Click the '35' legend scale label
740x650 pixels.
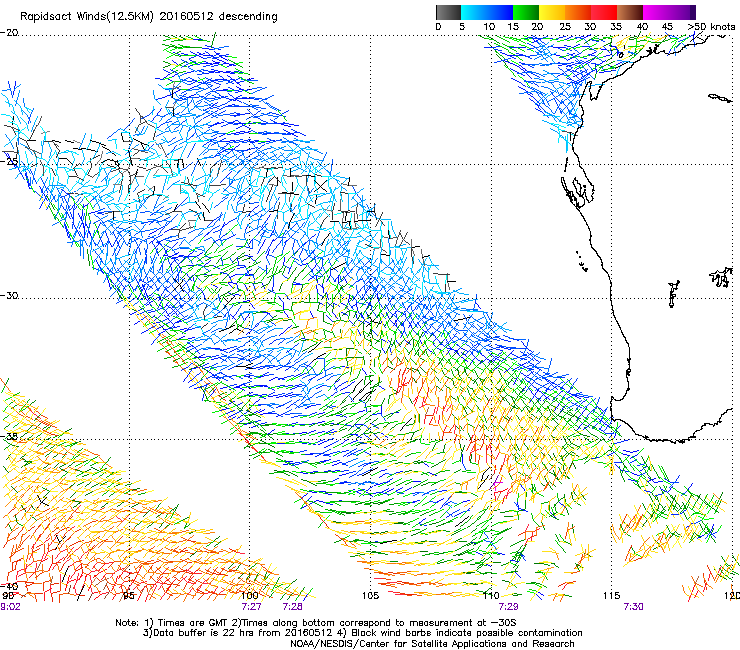[616, 27]
